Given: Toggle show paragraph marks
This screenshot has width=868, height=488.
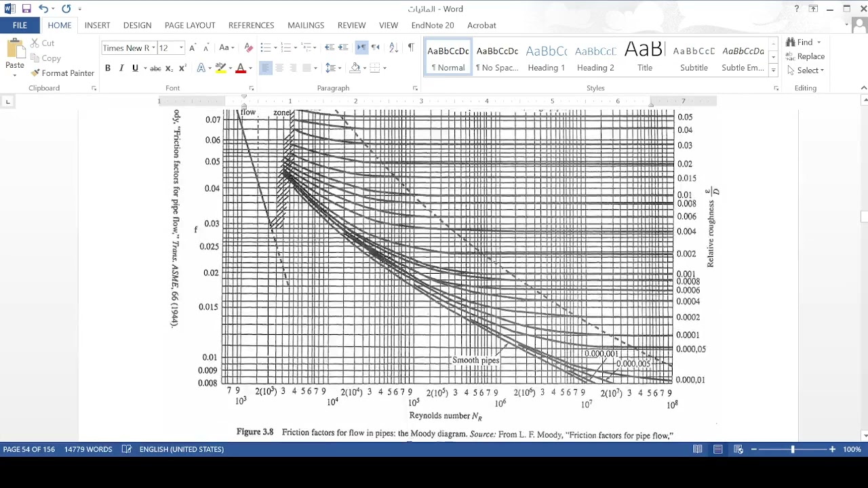Looking at the screenshot, I should [410, 47].
